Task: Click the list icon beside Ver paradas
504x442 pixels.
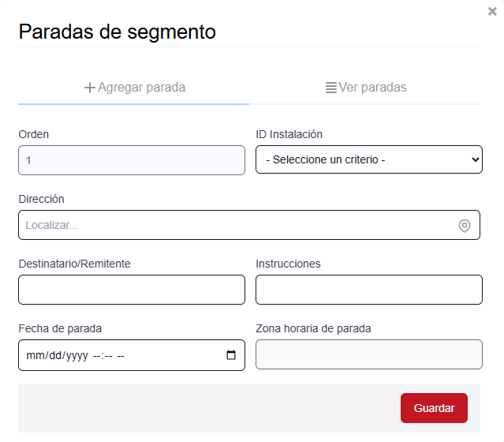Action: coord(331,88)
